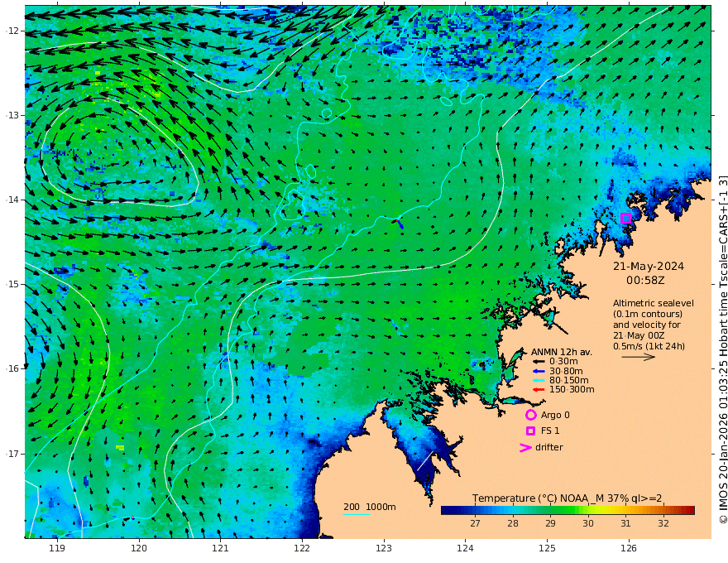
Task: Click the '200 1000m' isobath label
Action: coord(370,507)
